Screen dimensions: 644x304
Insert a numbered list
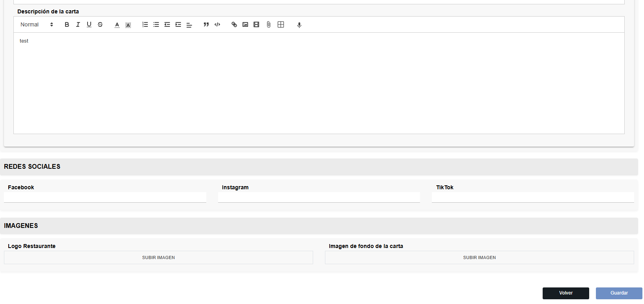145,24
